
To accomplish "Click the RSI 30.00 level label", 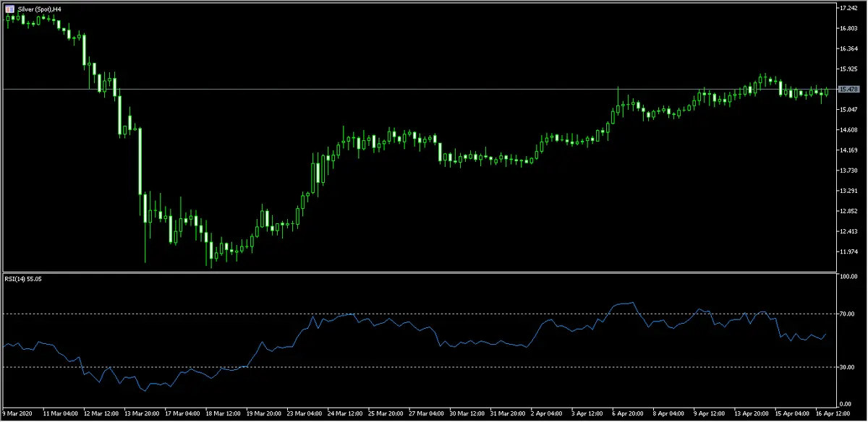I will tap(846, 367).
